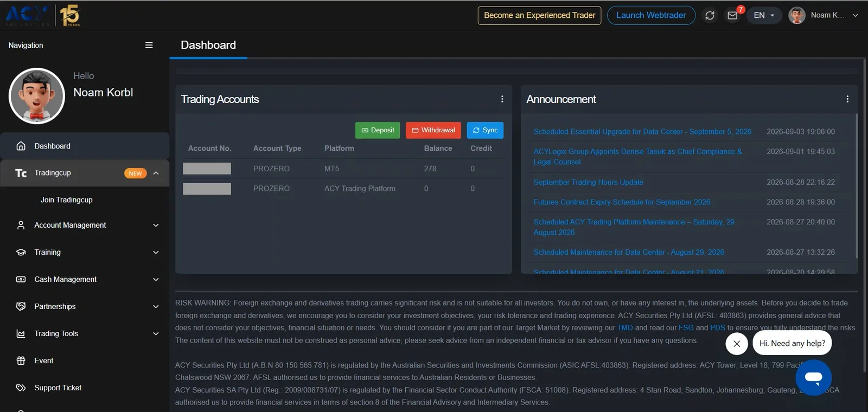Click the Tc Tradingcup icon
The width and height of the screenshot is (868, 412).
point(21,173)
